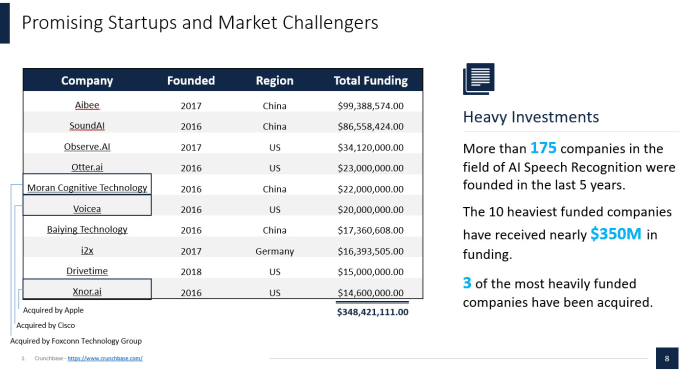Select the Region column header
680x371 pixels.
[275, 81]
